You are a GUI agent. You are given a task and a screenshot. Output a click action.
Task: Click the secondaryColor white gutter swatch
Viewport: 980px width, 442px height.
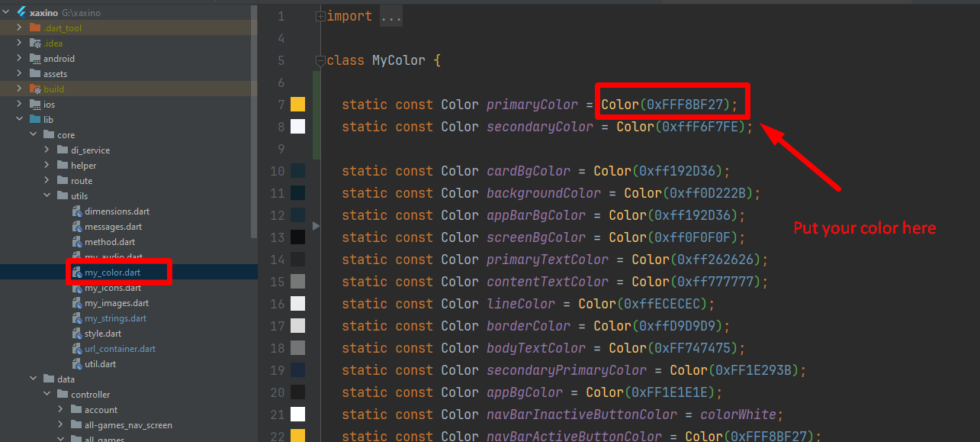pos(297,127)
